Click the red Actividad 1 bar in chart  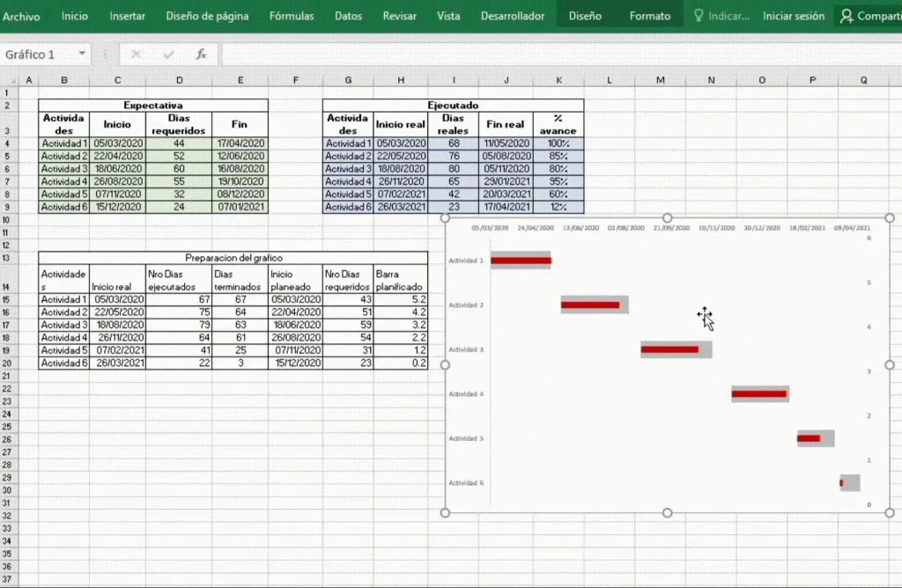(521, 261)
